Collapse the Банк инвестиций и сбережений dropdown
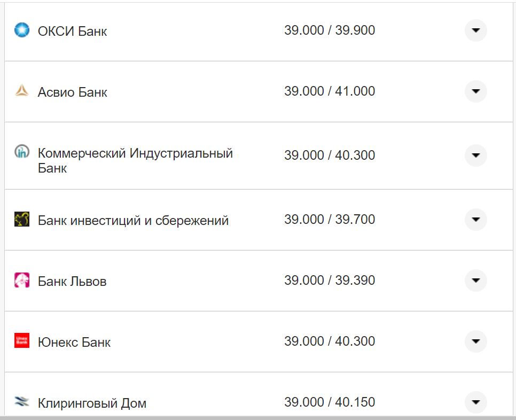 pos(475,220)
